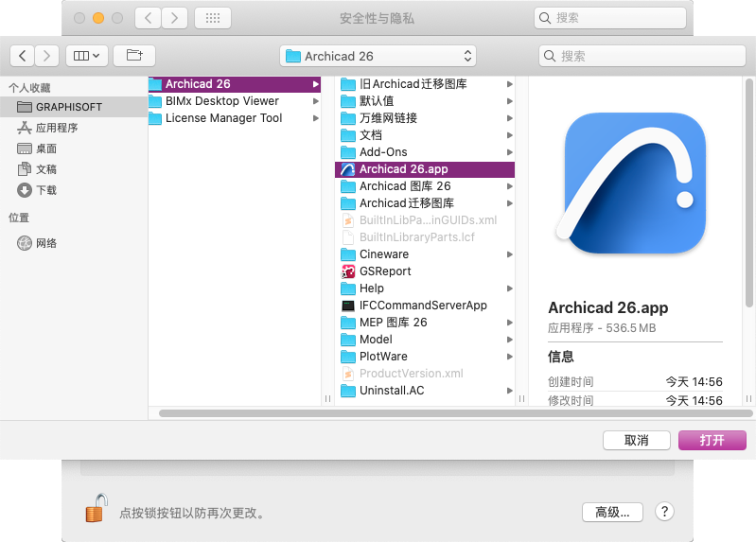Click the IFCCommandServerApp terminal icon
756x542 pixels.
click(348, 306)
